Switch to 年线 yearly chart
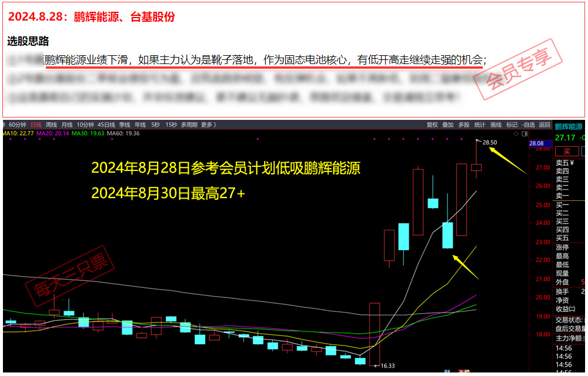 pyautogui.click(x=141, y=125)
